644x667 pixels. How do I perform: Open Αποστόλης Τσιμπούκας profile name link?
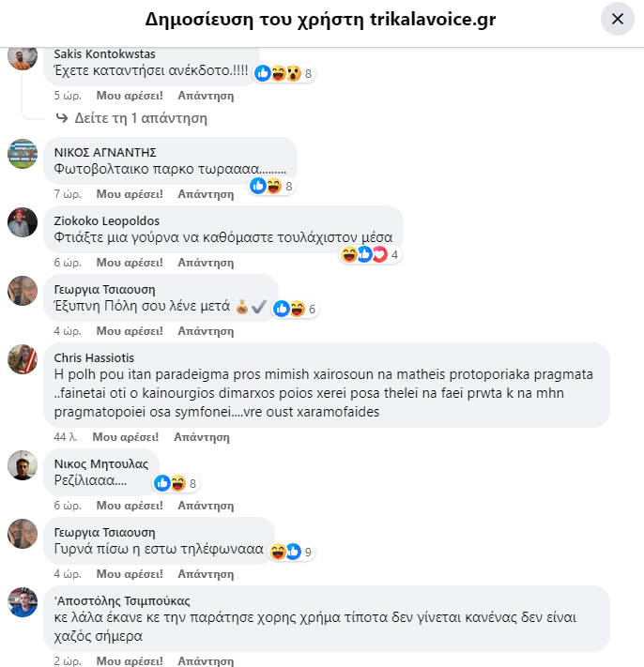[x=122, y=600]
